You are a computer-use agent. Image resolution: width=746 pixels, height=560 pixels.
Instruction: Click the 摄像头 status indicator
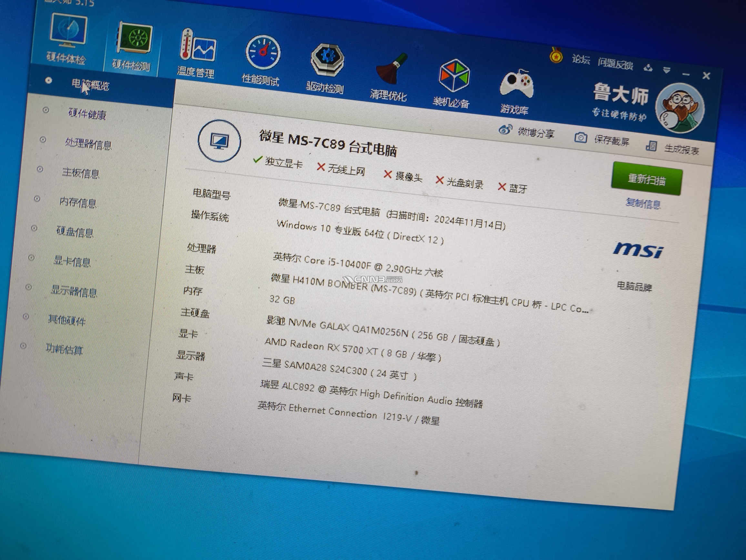(x=403, y=176)
